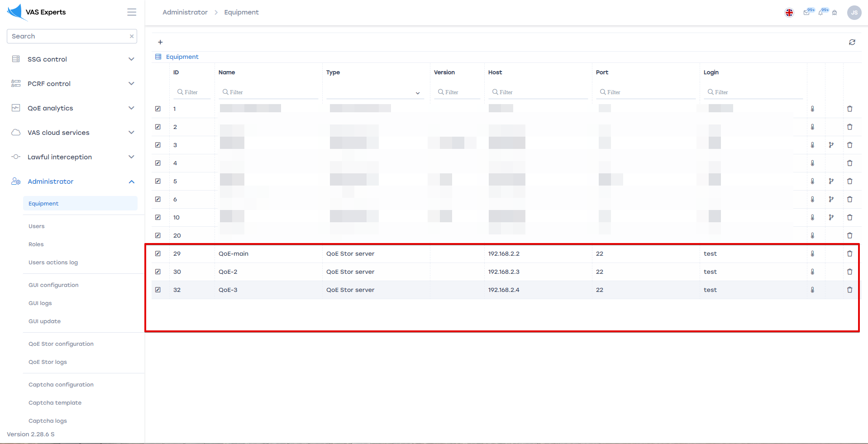Open the JS user avatar button
Image resolution: width=868 pixels, height=444 pixels.
point(854,13)
